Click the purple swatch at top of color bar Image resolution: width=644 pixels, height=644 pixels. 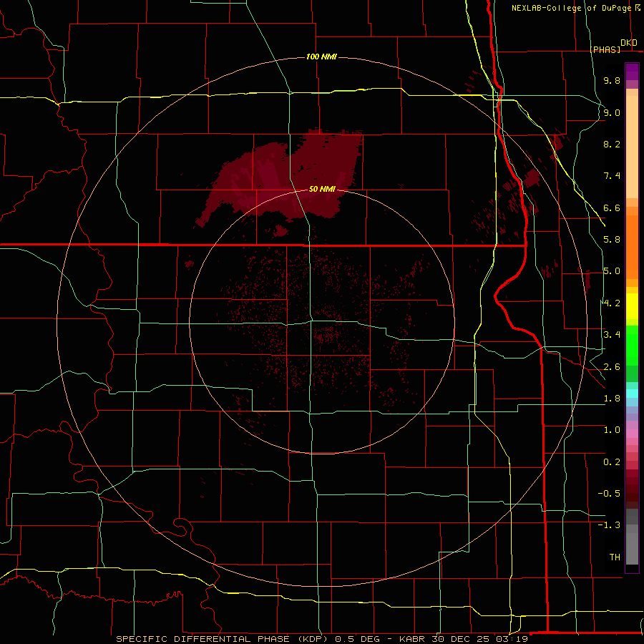point(632,72)
